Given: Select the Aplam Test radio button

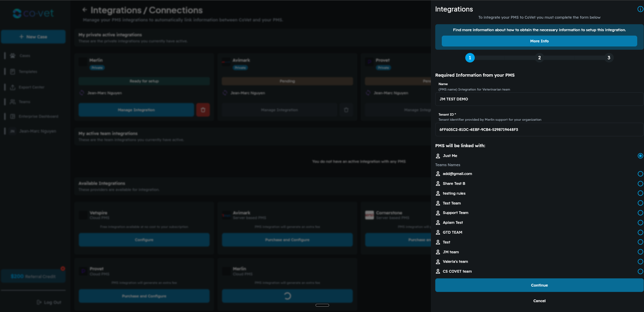Looking at the screenshot, I should pos(640,222).
